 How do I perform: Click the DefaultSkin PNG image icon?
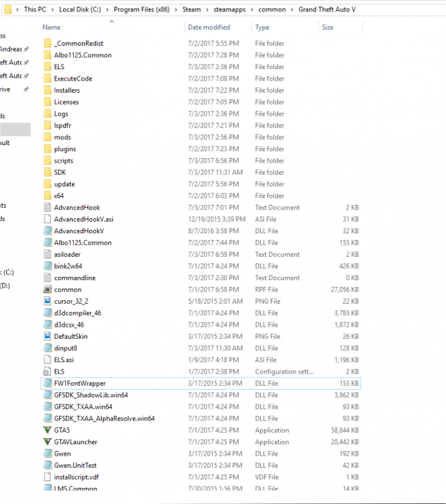47,336
